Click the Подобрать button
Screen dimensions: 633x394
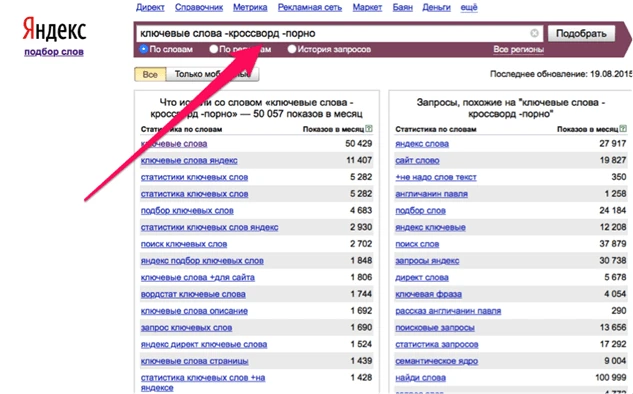point(581,34)
